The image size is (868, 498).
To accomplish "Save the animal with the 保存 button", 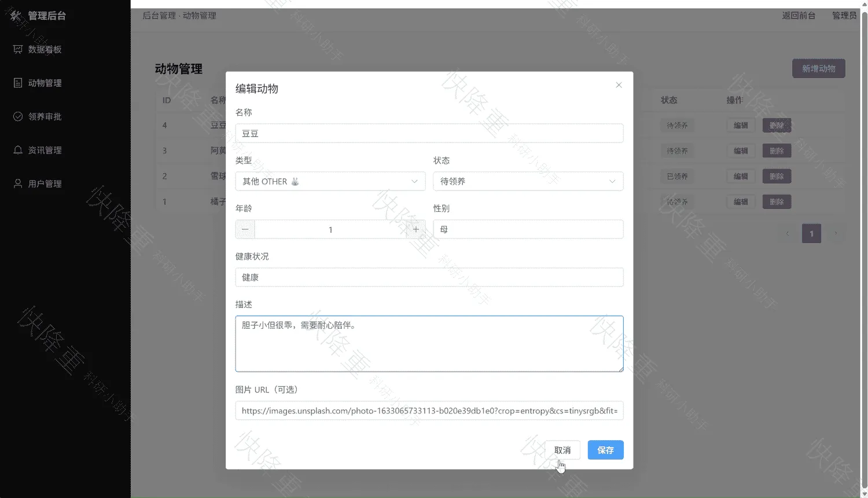I will point(606,450).
